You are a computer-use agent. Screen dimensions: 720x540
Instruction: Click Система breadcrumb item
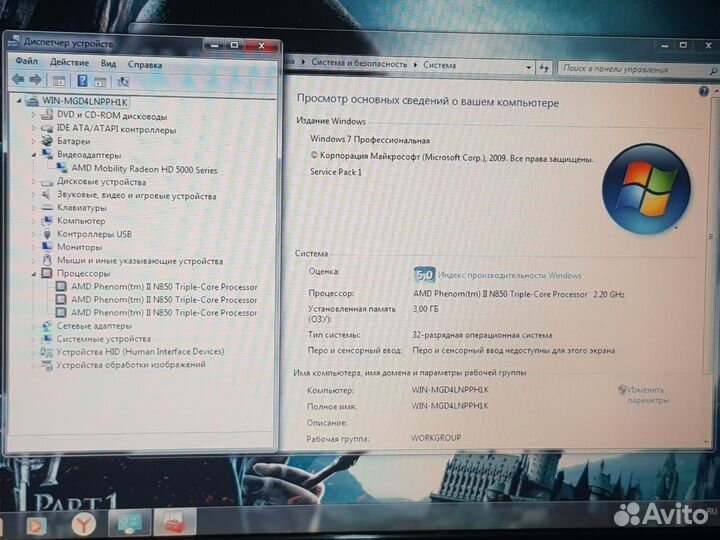[x=439, y=65]
